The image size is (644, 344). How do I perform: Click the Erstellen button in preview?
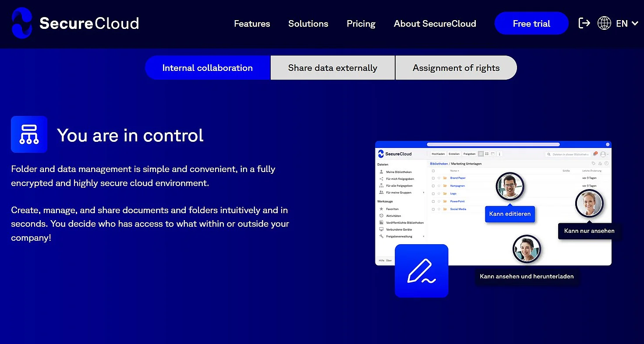pos(454,154)
